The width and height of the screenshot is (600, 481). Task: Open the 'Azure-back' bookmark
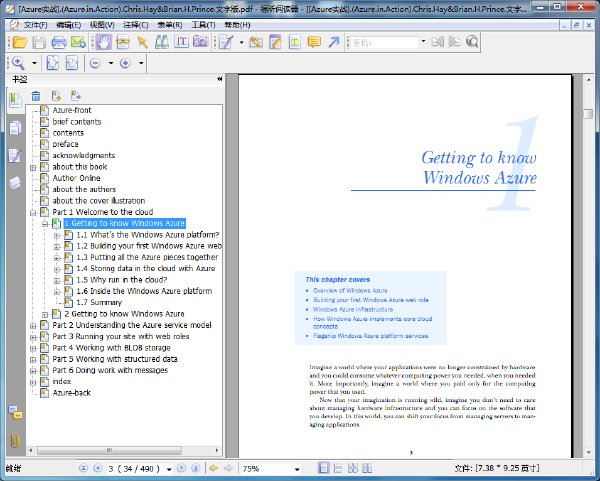pos(72,393)
